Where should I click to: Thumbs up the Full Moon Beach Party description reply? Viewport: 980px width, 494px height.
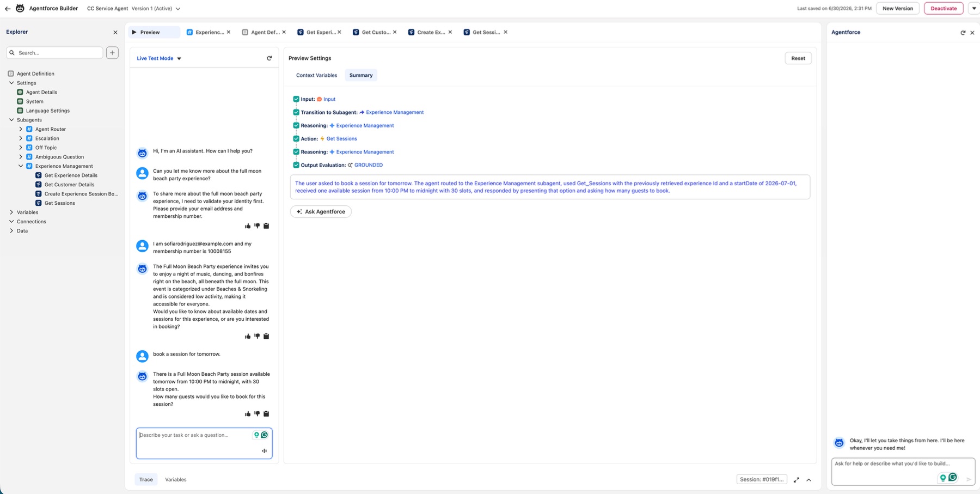[248, 337]
